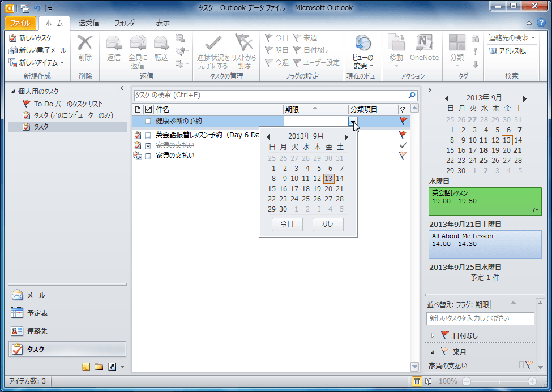This screenshot has width=552, height=392.
Task: Click 新しいタスクを入力してください field
Action: pos(480,318)
